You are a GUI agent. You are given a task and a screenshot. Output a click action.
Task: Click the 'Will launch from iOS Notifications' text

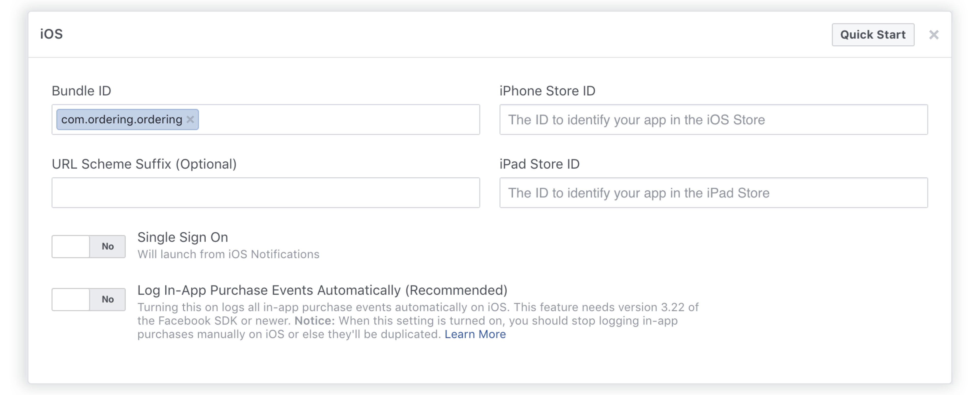click(x=228, y=254)
